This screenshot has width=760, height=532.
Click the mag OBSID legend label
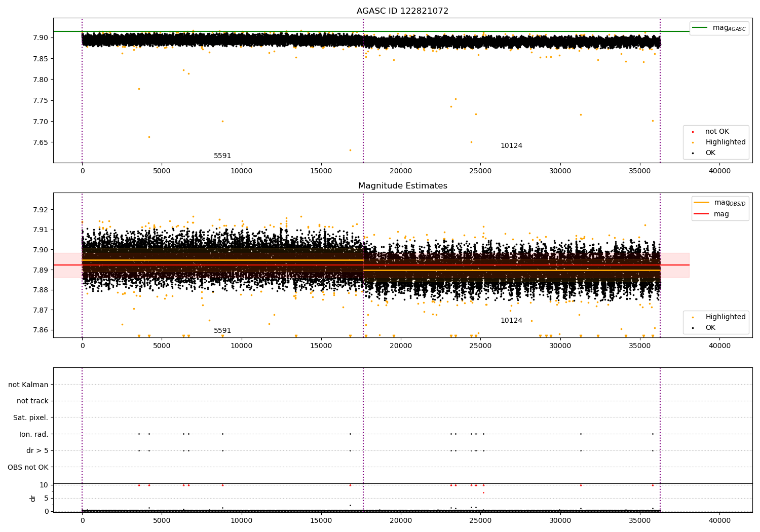pos(730,203)
